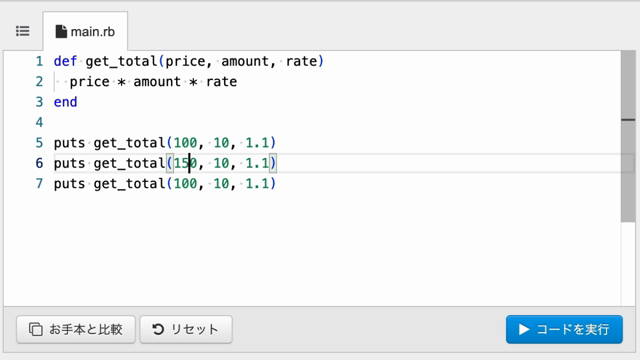Place cursor on the end keyword

(65, 102)
